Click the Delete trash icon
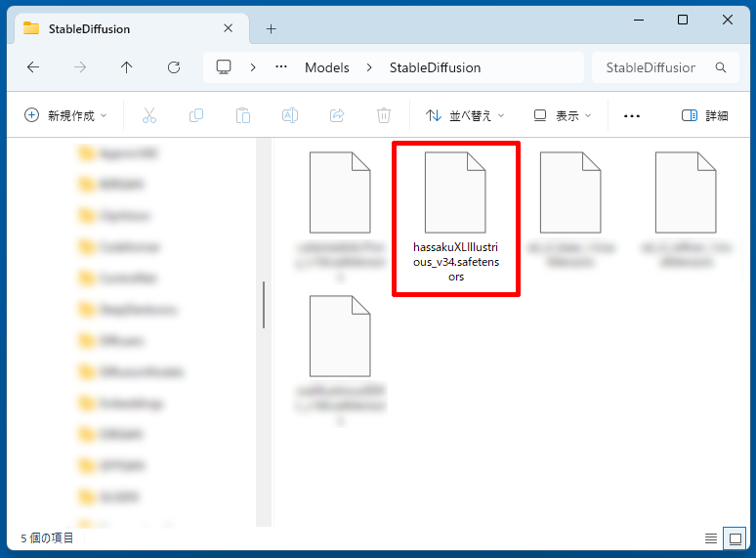The width and height of the screenshot is (756, 558). click(384, 115)
